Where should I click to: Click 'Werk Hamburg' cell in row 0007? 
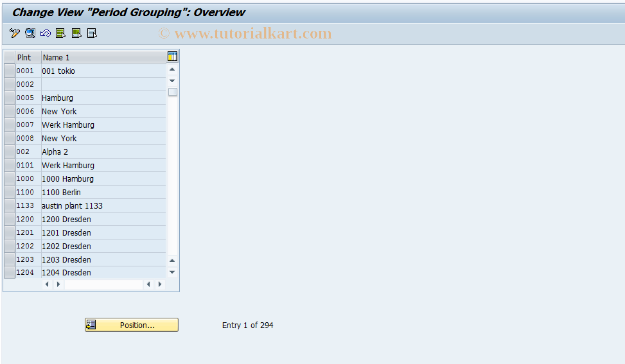tap(103, 125)
